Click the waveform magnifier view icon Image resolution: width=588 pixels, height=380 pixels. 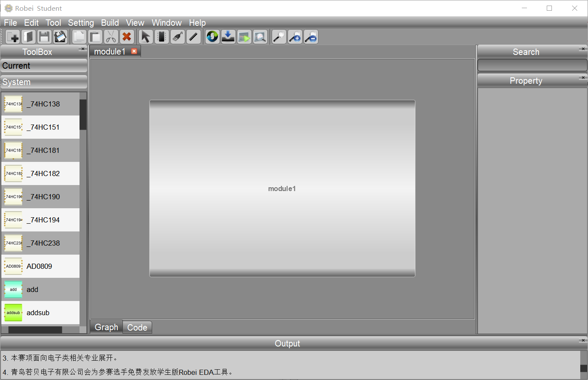[260, 36]
